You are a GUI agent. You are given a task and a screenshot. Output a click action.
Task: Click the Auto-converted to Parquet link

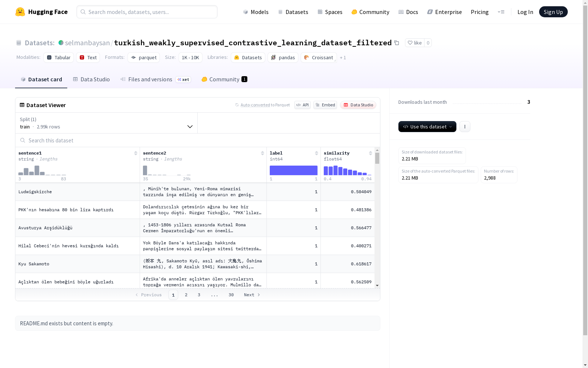(255, 105)
